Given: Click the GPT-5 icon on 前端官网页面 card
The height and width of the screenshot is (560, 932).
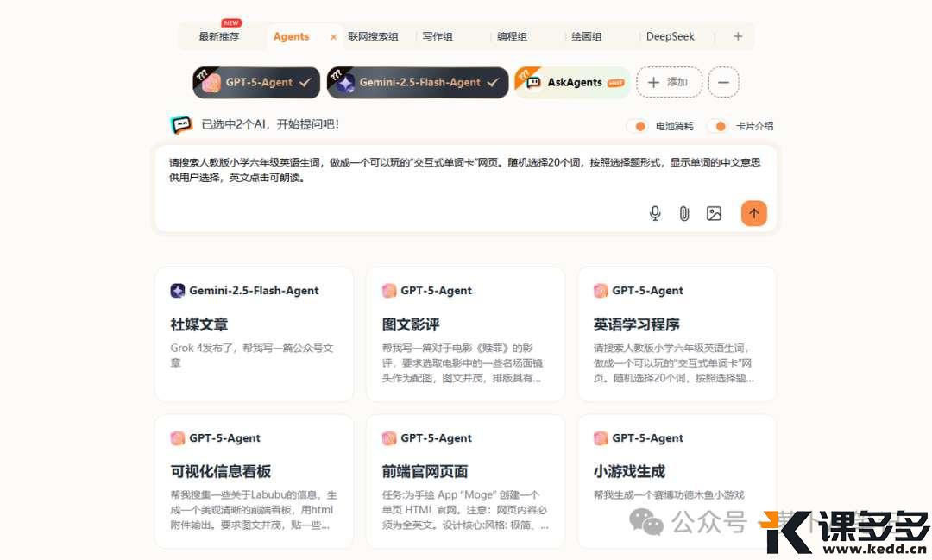Looking at the screenshot, I should click(x=388, y=438).
